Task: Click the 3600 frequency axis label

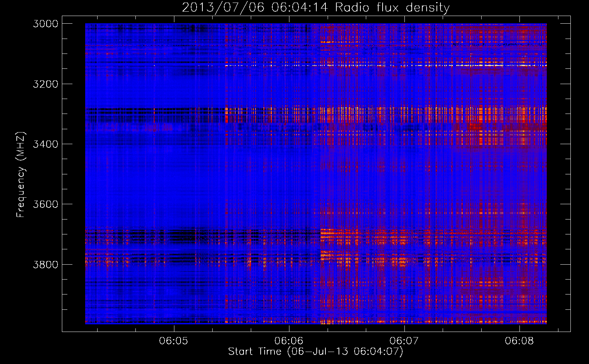Action: click(x=46, y=204)
